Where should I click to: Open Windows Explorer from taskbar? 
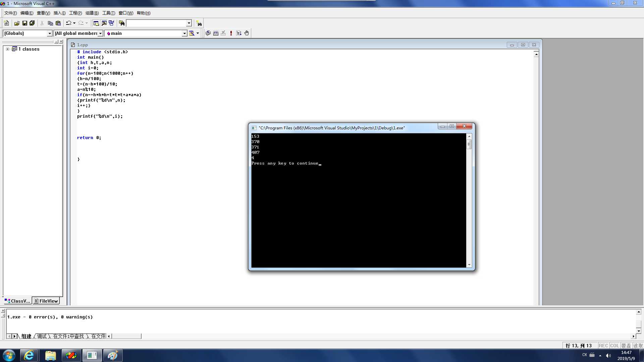50,355
